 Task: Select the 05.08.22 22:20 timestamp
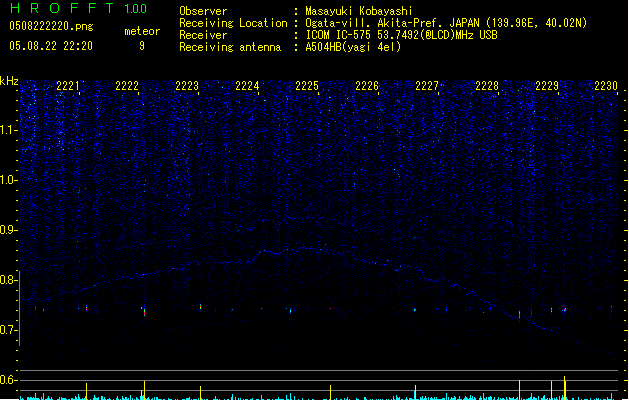[51, 46]
